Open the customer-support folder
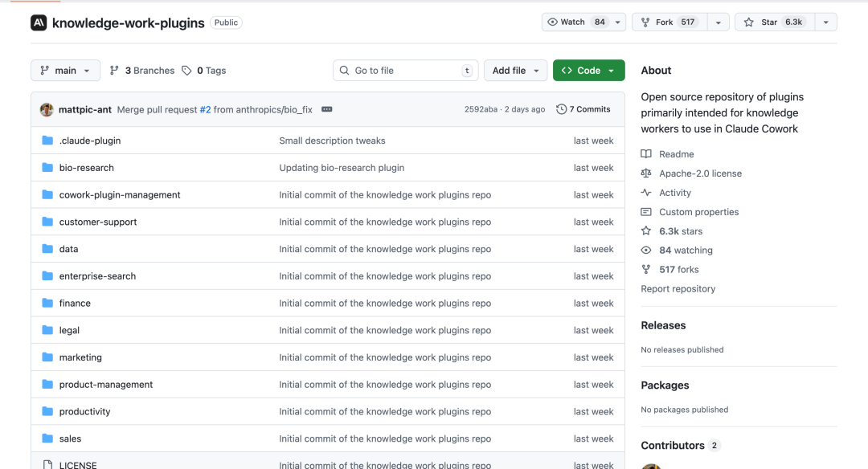This screenshot has height=469, width=868. 98,222
